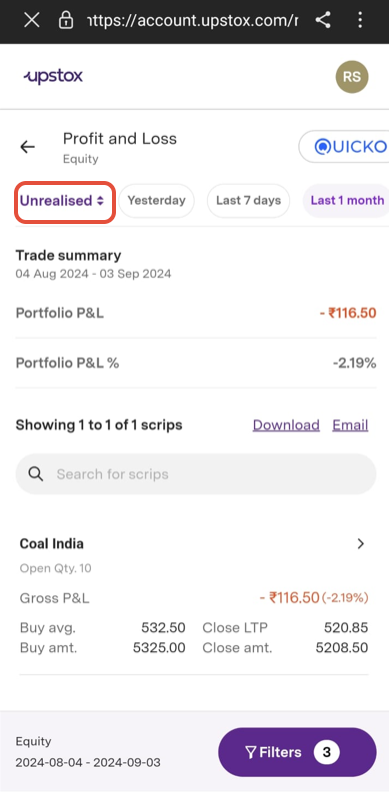Focus the Search for scrips field
This screenshot has width=389, height=797.
196,474
